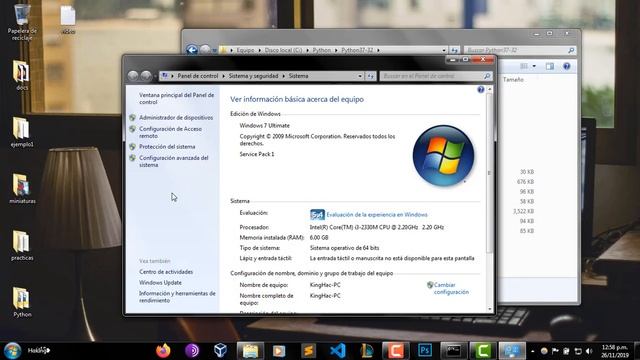This screenshot has height=360, width=640.
Task: Open the taskbar clock and date
Action: [x=615, y=351]
